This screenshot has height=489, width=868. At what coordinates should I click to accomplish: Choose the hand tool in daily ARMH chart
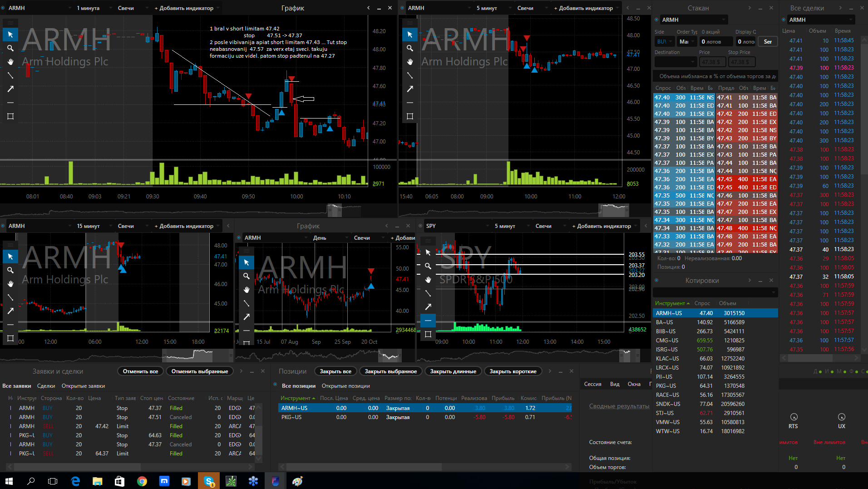point(246,290)
